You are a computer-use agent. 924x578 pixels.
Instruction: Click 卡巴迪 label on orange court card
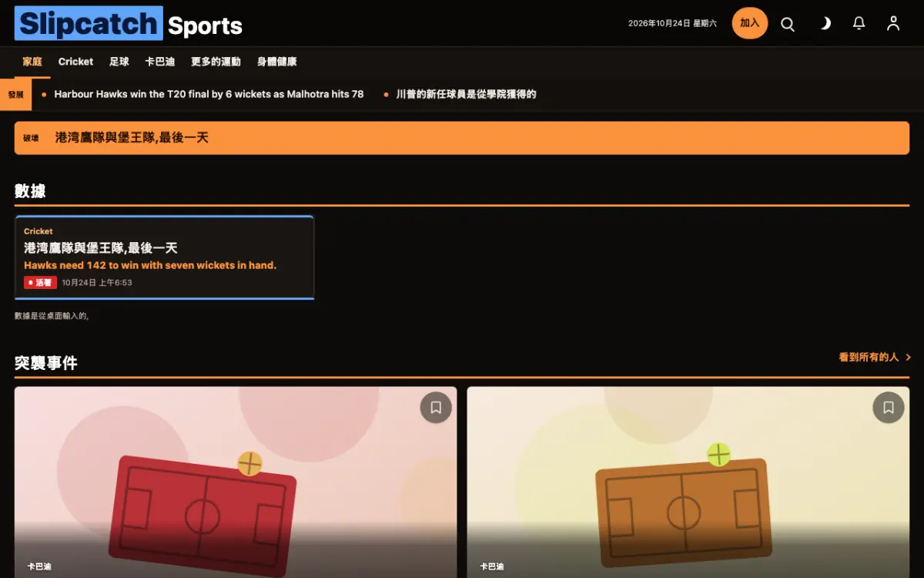(492, 566)
